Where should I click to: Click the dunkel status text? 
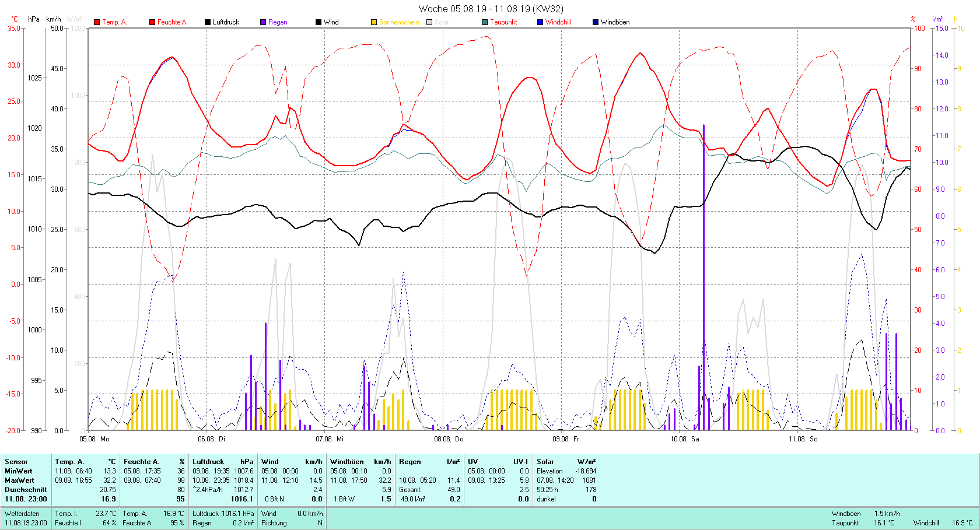(x=546, y=499)
